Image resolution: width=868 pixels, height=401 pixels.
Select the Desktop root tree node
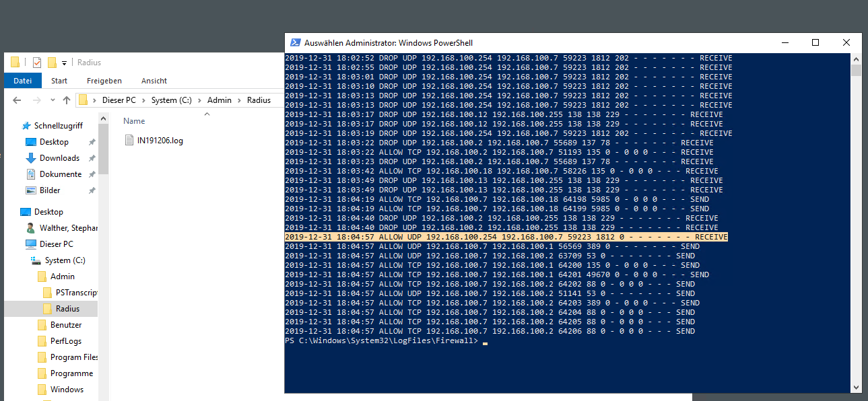pyautogui.click(x=48, y=212)
